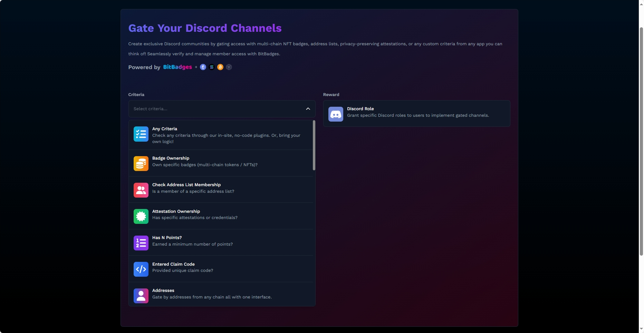Click the Cosmos chain icon
Screen dimensions: 644x333
[x=229, y=67]
